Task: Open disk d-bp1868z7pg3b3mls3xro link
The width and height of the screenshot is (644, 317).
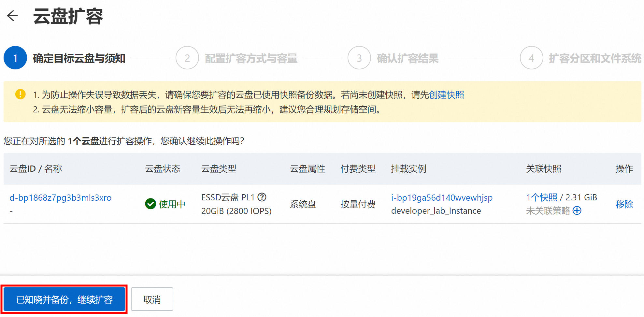Action: [61, 198]
